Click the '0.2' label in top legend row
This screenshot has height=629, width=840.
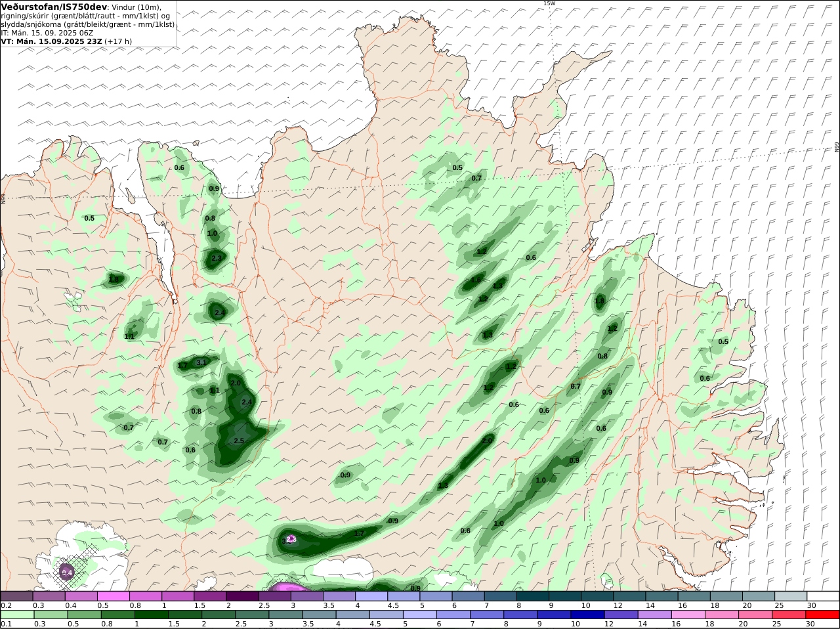click(x=6, y=605)
